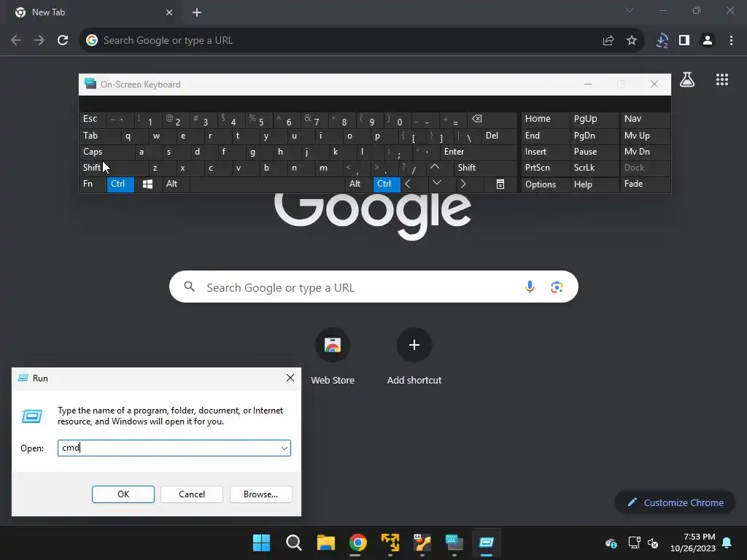Open the Web Store shortcut
This screenshot has height=560, width=747.
(x=333, y=345)
